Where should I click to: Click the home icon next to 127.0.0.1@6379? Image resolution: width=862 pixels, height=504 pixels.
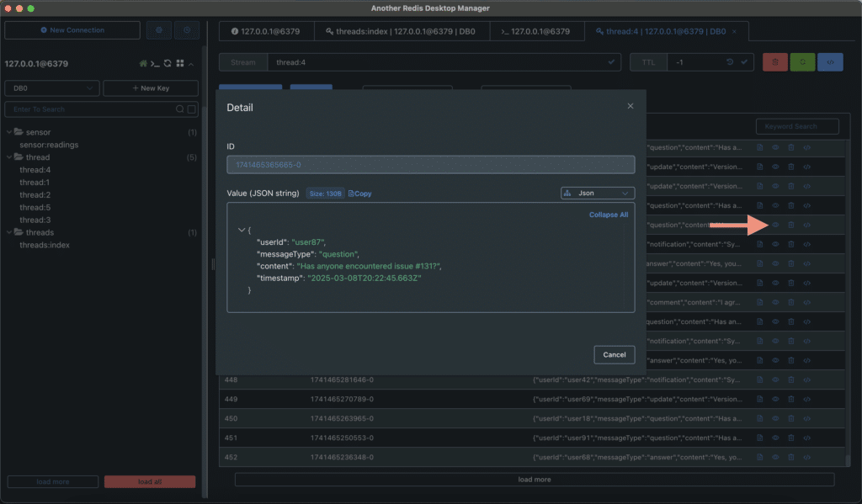[x=143, y=64]
